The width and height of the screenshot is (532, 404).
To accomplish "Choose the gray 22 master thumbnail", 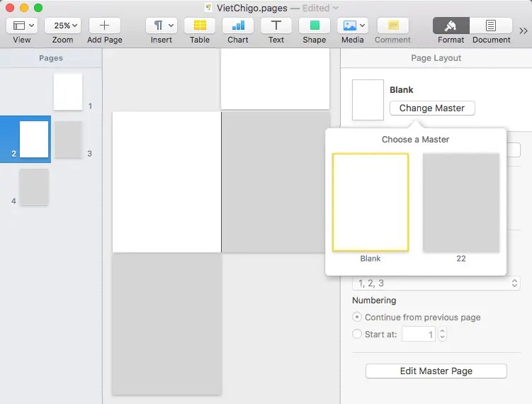I will 461,203.
